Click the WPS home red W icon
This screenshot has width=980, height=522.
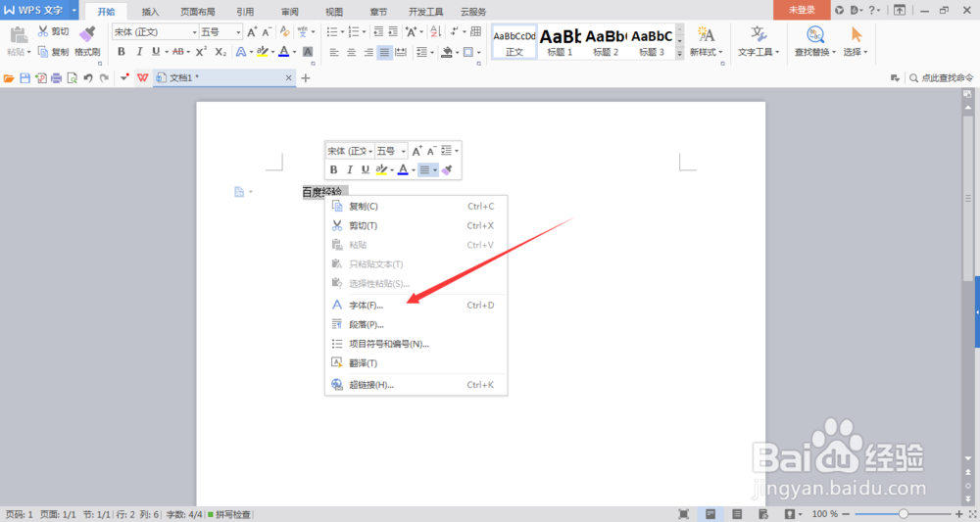click(x=142, y=78)
